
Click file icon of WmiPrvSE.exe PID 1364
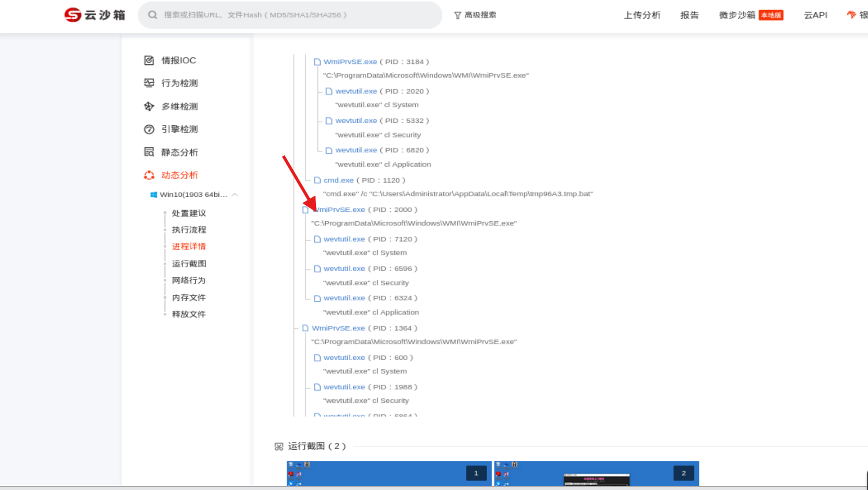pos(305,328)
